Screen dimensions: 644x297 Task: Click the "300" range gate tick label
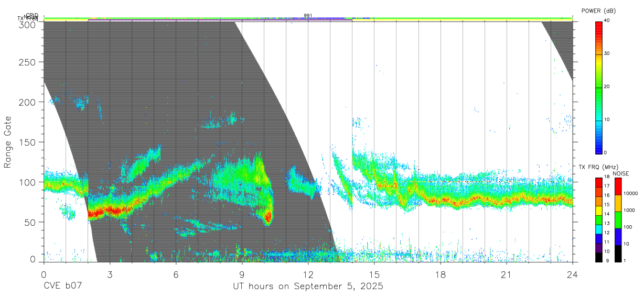pyautogui.click(x=28, y=25)
